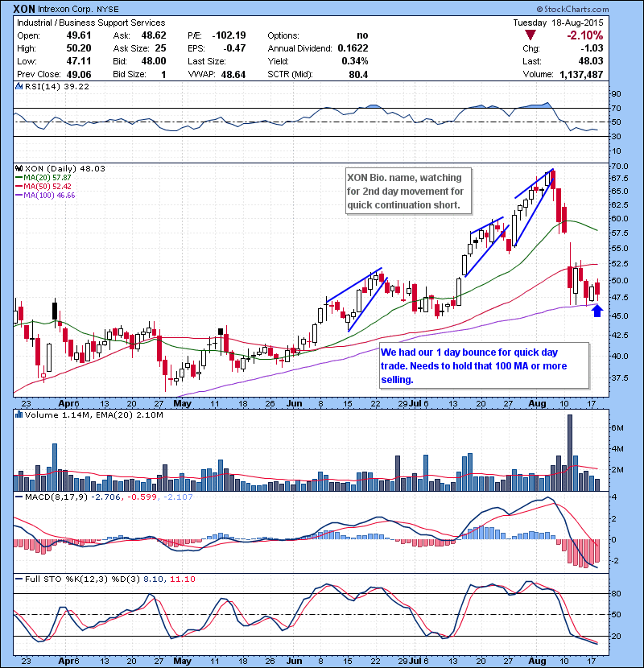Click the VWAP value 48.64
Image resolution: width=644 pixels, height=668 pixels.
(233, 74)
